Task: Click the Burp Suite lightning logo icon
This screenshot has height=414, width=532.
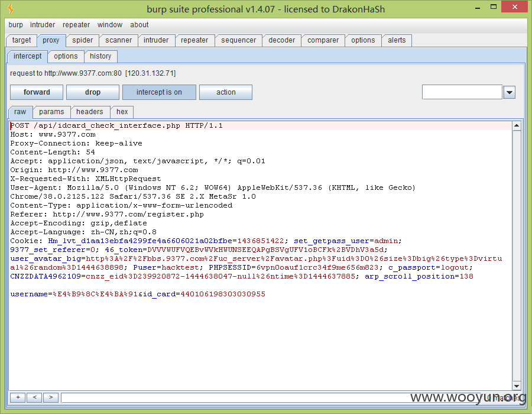Action: (x=11, y=8)
